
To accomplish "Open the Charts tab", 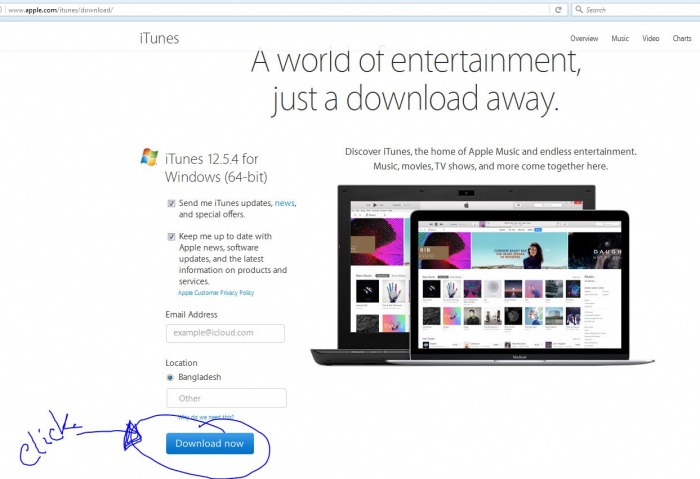I will pyautogui.click(x=682, y=38).
